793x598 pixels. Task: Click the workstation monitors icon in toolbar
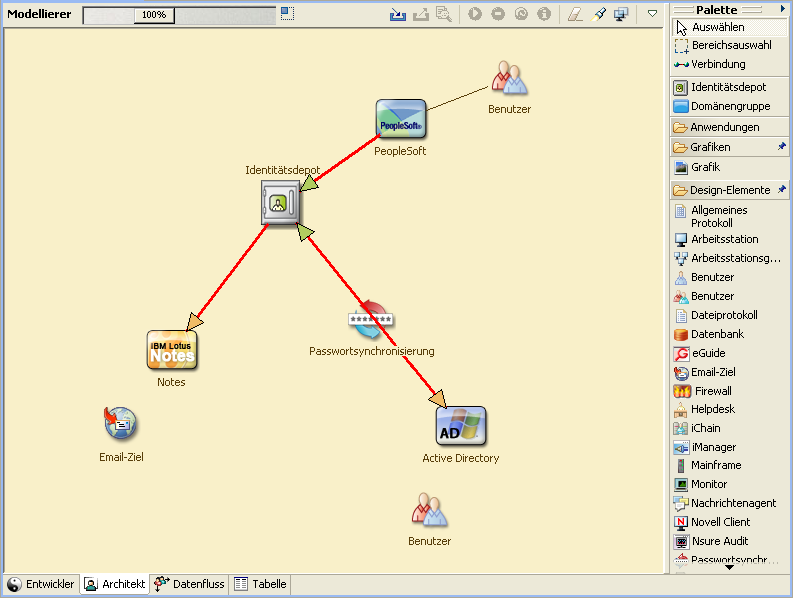point(621,14)
